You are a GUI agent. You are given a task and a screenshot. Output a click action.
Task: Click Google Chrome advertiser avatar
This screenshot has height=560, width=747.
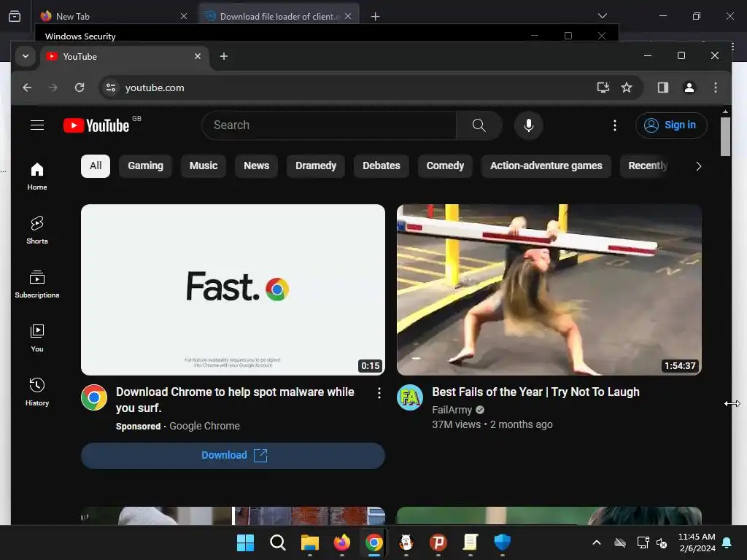click(94, 397)
